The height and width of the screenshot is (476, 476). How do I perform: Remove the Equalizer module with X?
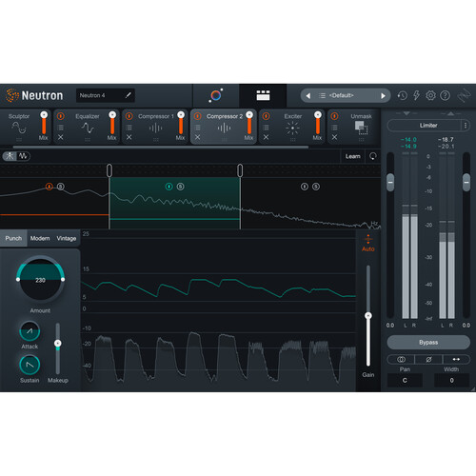61,137
